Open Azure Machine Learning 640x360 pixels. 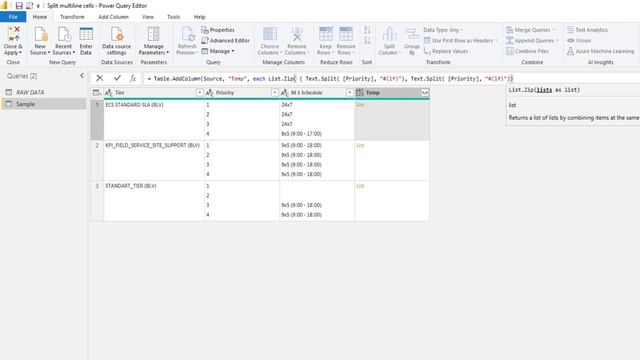(600, 51)
